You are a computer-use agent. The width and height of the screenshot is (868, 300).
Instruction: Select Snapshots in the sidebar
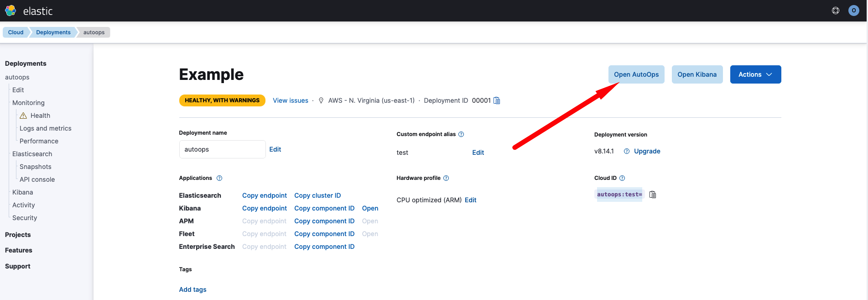pos(36,167)
